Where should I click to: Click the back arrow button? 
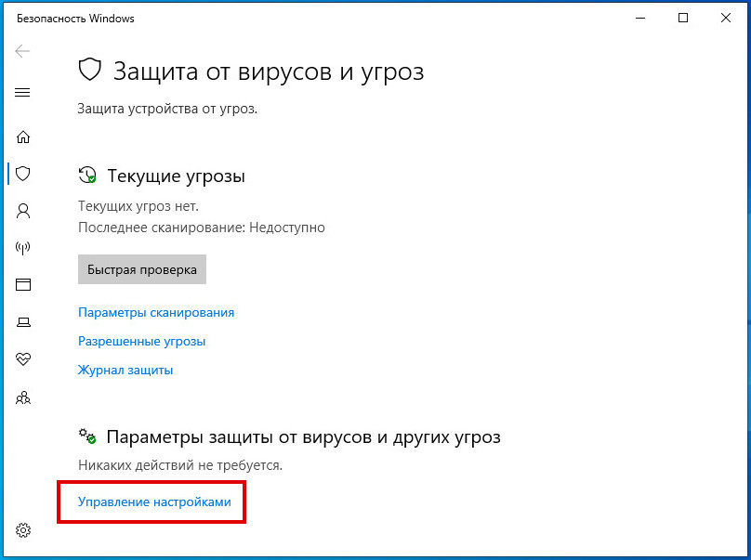tap(22, 51)
